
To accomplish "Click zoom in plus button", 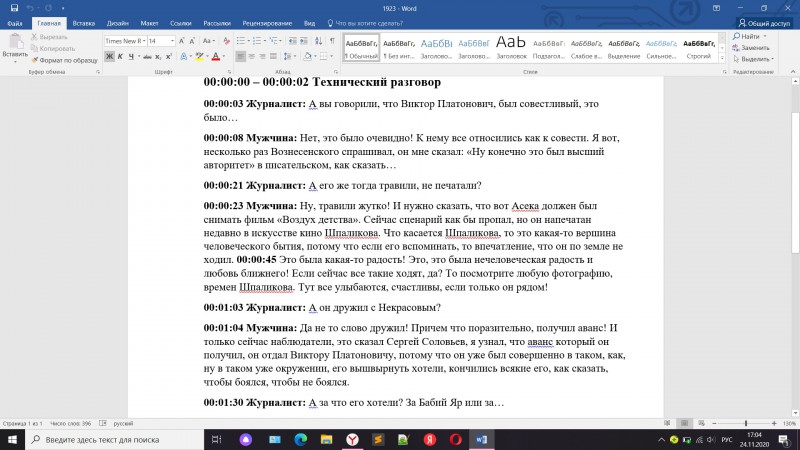I will click(x=774, y=423).
